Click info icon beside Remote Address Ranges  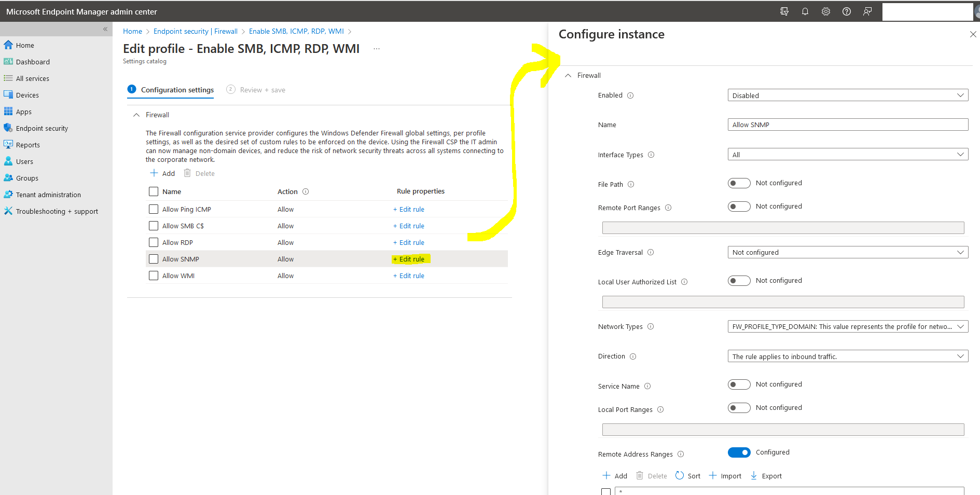coord(681,454)
